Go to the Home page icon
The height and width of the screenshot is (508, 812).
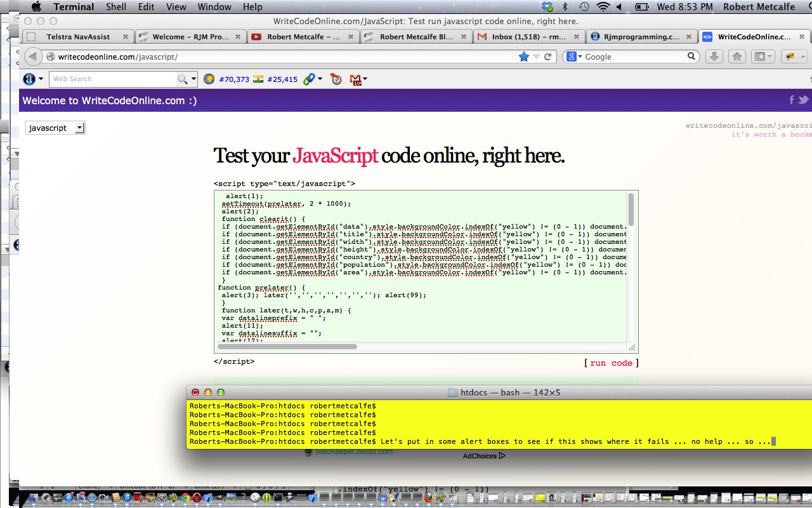click(x=737, y=57)
